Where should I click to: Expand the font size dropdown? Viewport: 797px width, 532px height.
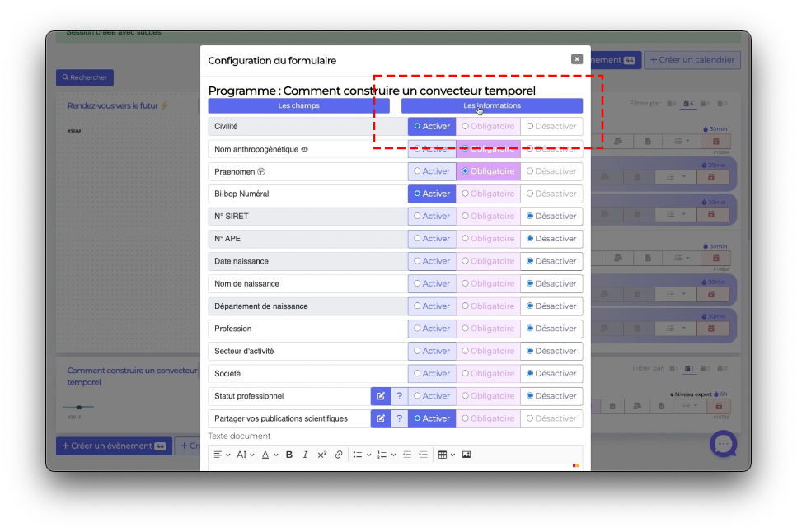pyautogui.click(x=246, y=455)
